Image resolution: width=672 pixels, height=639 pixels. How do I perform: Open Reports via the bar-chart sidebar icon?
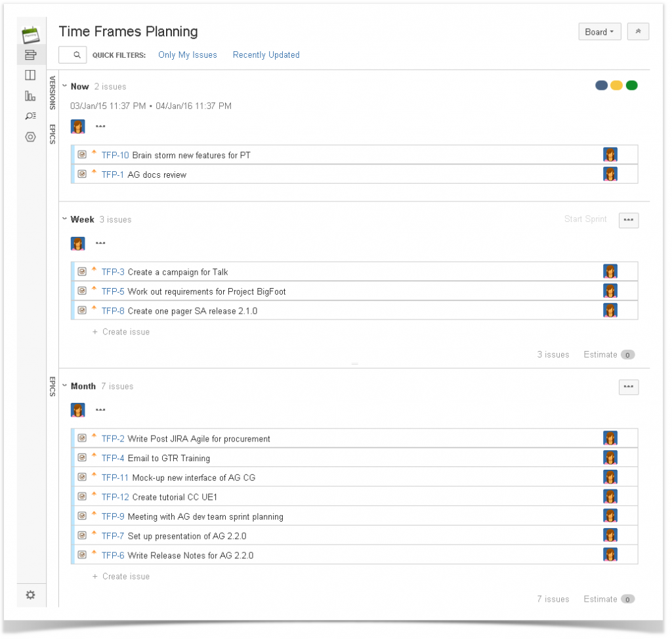tap(30, 95)
